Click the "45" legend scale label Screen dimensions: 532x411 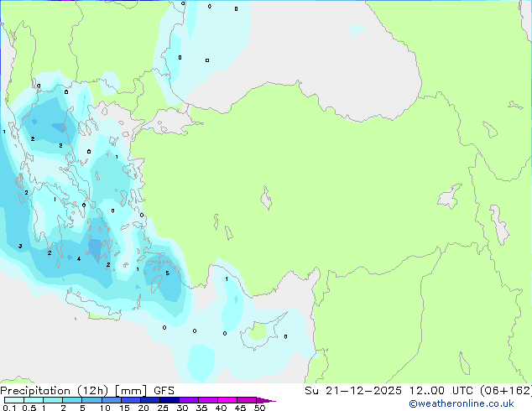point(240,408)
